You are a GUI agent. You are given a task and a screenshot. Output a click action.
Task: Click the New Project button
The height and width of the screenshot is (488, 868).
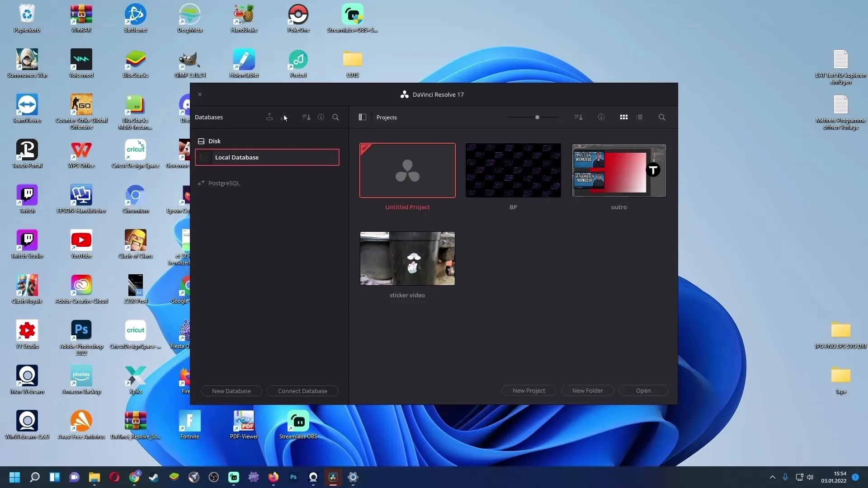(529, 390)
